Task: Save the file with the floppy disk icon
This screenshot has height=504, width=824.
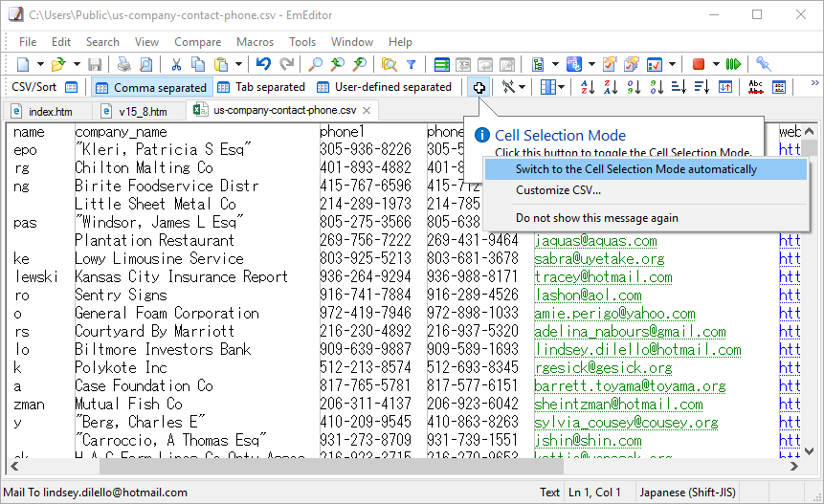Action: tap(95, 65)
